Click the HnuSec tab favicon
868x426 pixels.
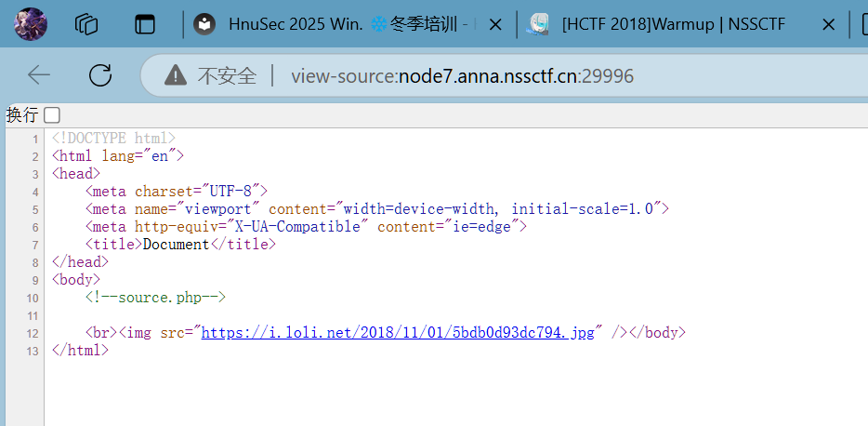tap(205, 25)
